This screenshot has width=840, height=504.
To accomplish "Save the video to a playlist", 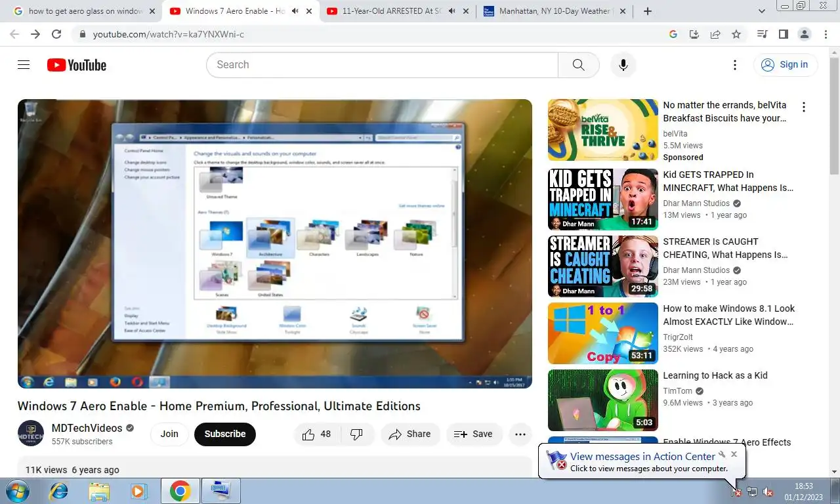I will 474,434.
